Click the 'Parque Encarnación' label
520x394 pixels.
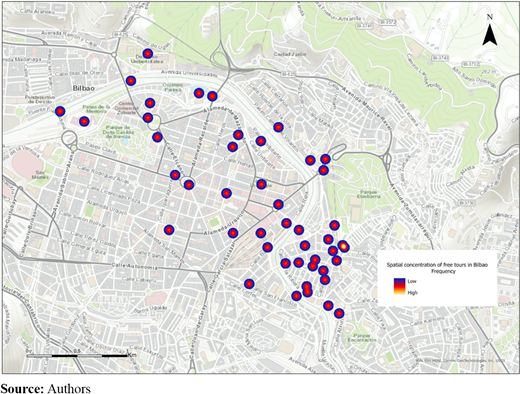362,338
